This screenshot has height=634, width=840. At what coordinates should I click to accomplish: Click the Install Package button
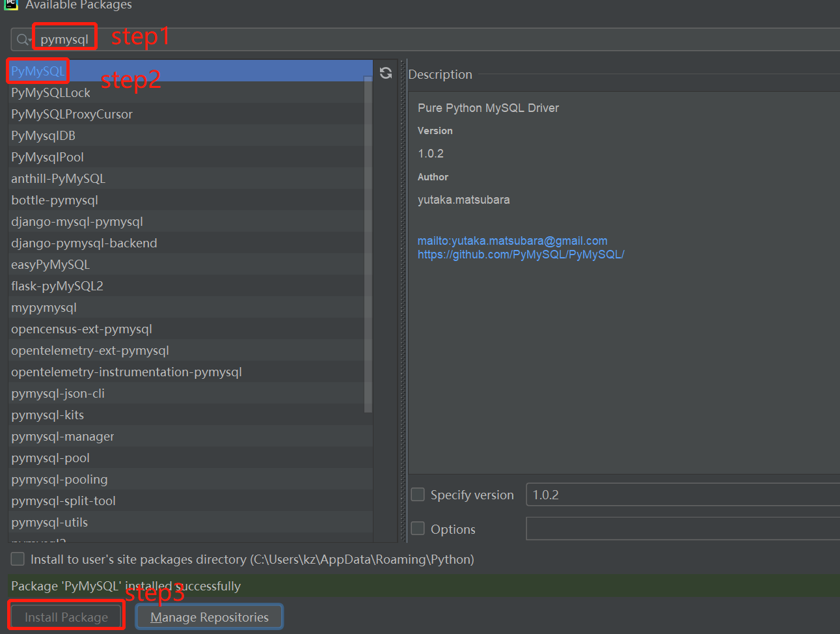pyautogui.click(x=66, y=617)
